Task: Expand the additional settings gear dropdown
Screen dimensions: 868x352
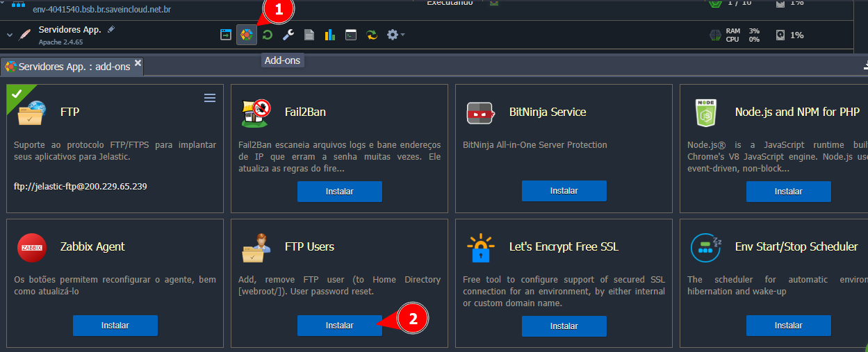Action: (395, 35)
